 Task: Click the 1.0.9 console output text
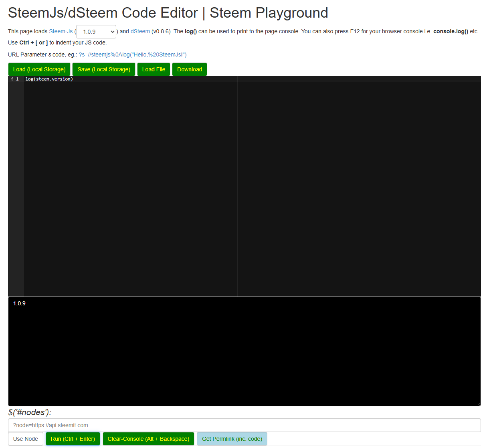[x=19, y=303]
